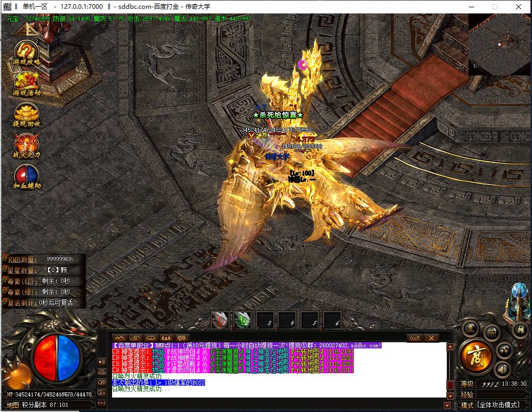
Task: Activate the 战火之力 flame icon
Action: point(26,146)
